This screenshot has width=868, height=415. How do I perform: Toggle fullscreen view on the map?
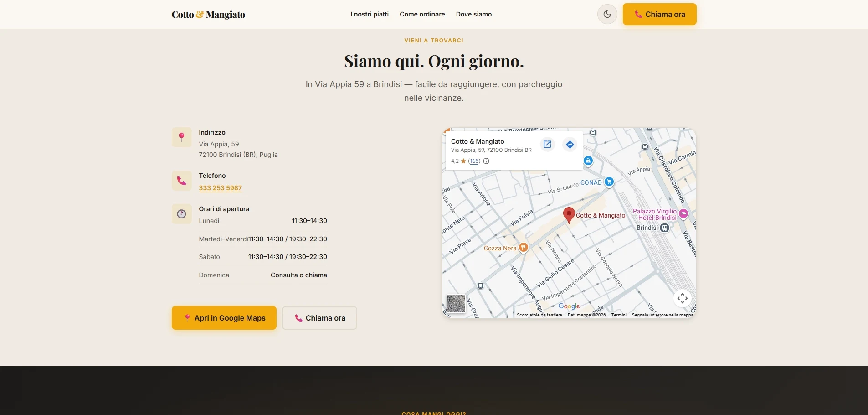click(682, 299)
